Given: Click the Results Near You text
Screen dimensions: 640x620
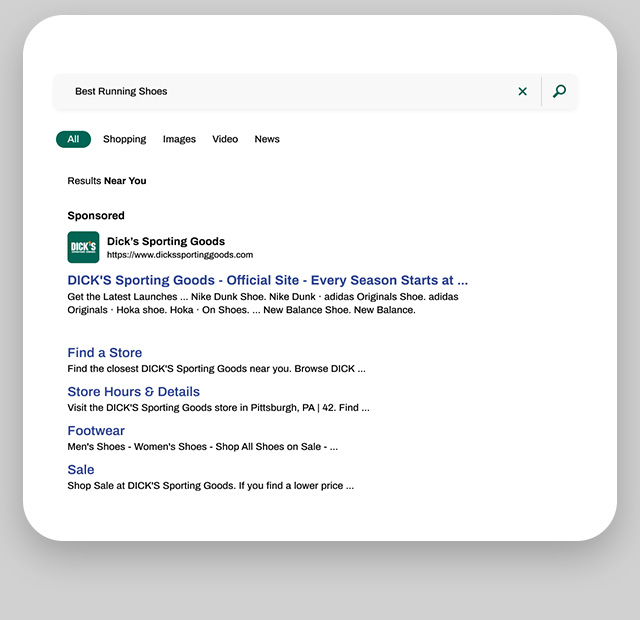Looking at the screenshot, I should (x=107, y=181).
